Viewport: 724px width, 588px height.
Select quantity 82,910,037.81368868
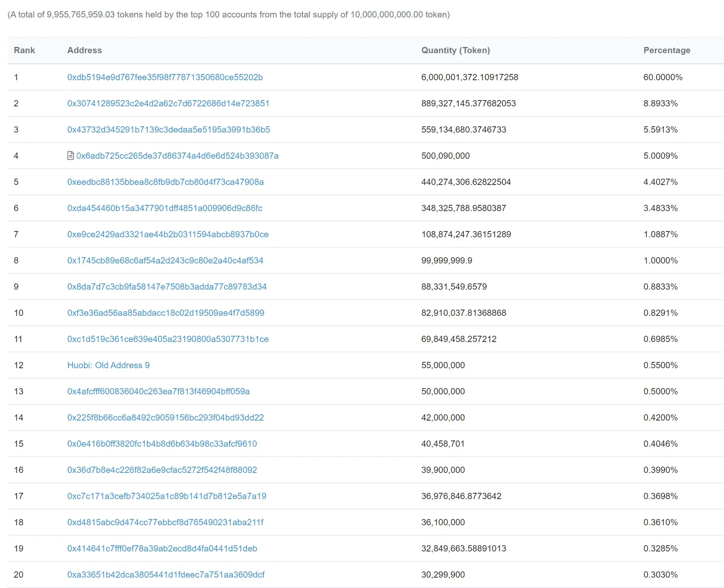(464, 313)
